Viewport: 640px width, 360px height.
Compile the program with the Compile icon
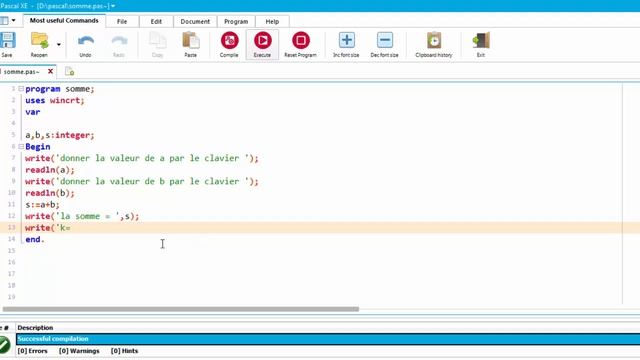(229, 40)
